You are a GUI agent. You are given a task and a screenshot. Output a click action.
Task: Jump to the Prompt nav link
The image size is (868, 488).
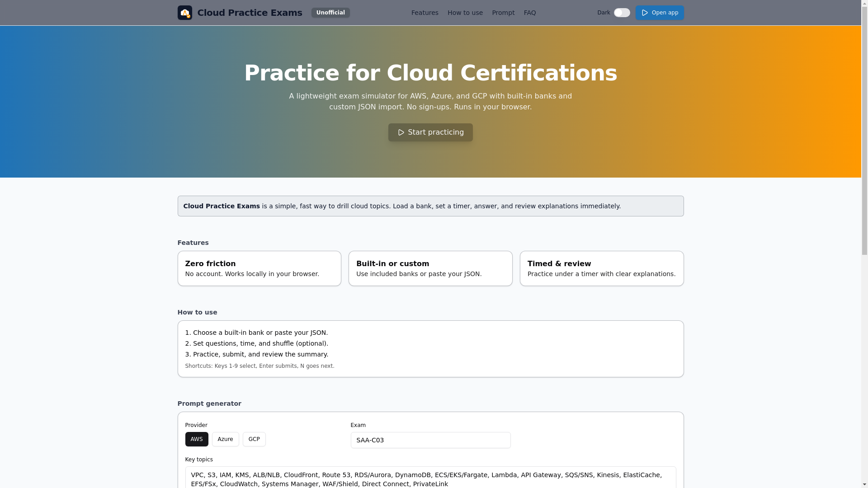[503, 13]
